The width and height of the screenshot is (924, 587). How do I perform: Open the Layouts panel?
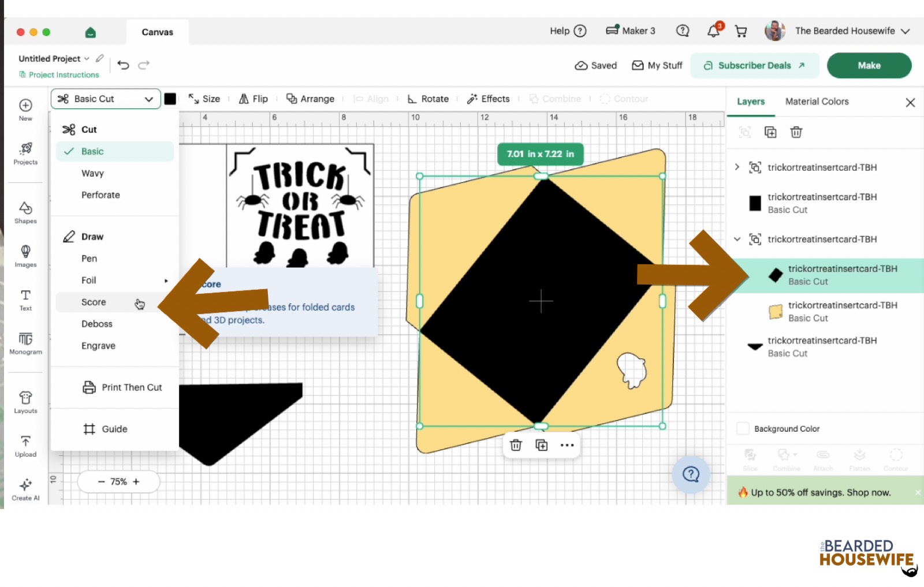tap(25, 402)
